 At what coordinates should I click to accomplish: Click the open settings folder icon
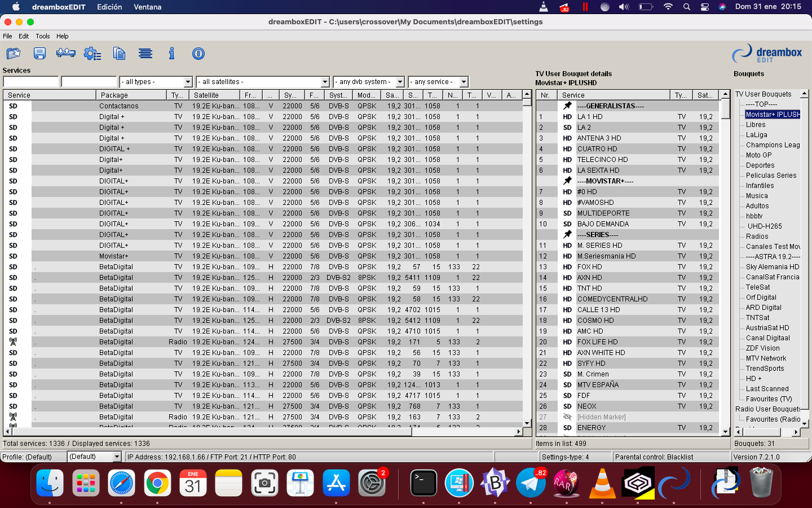click(14, 54)
